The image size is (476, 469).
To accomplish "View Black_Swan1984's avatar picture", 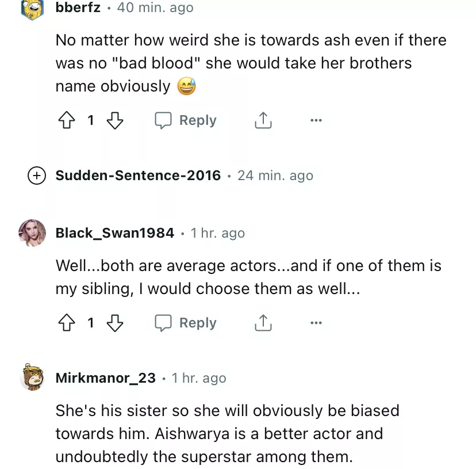I will 32,233.
